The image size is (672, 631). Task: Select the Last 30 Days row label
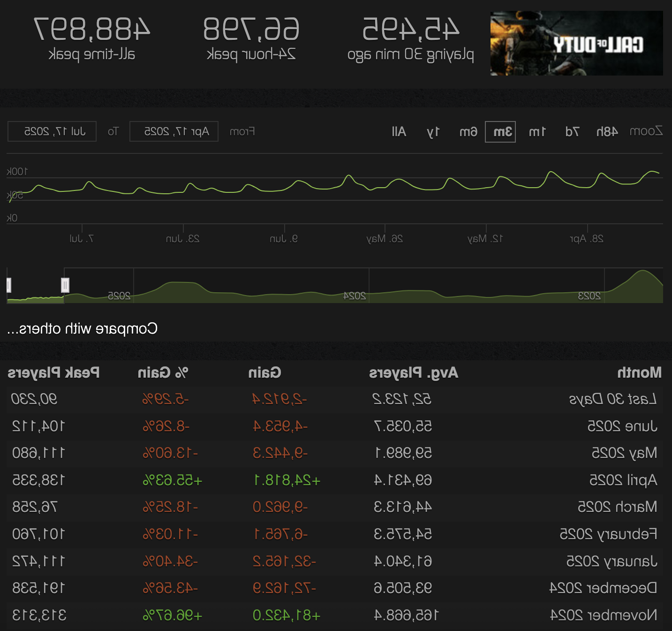pos(612,399)
